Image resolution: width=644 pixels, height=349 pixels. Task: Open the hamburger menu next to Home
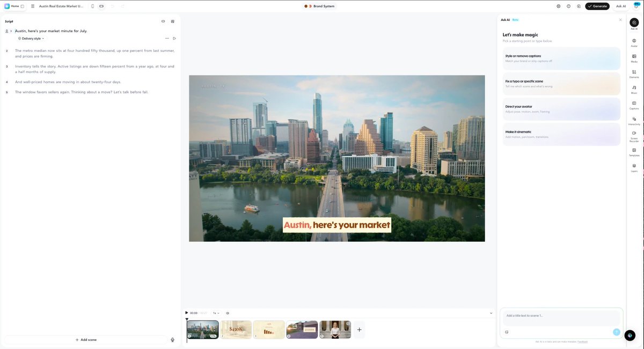coord(33,6)
